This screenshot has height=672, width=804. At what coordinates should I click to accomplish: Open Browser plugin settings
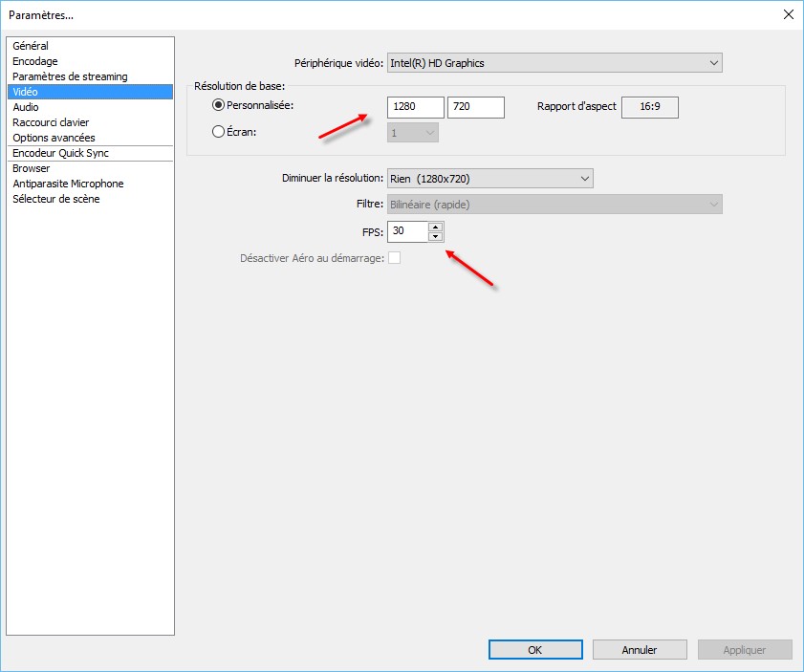click(x=32, y=168)
